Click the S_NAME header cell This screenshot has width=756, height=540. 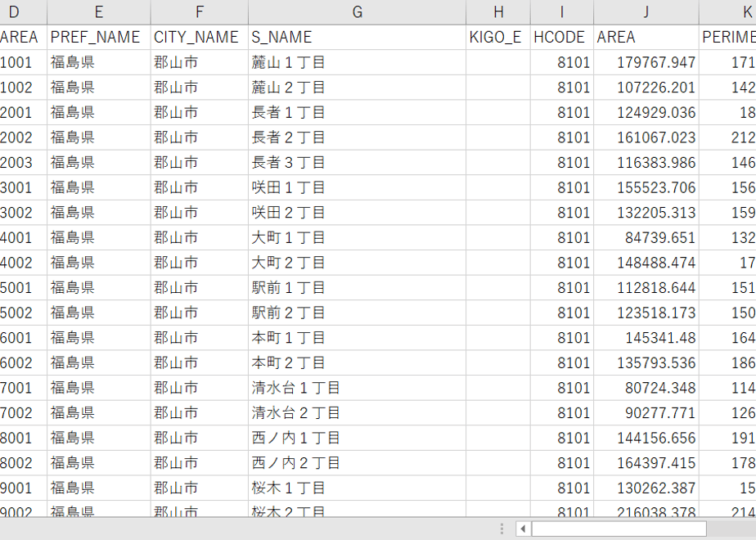click(x=357, y=37)
